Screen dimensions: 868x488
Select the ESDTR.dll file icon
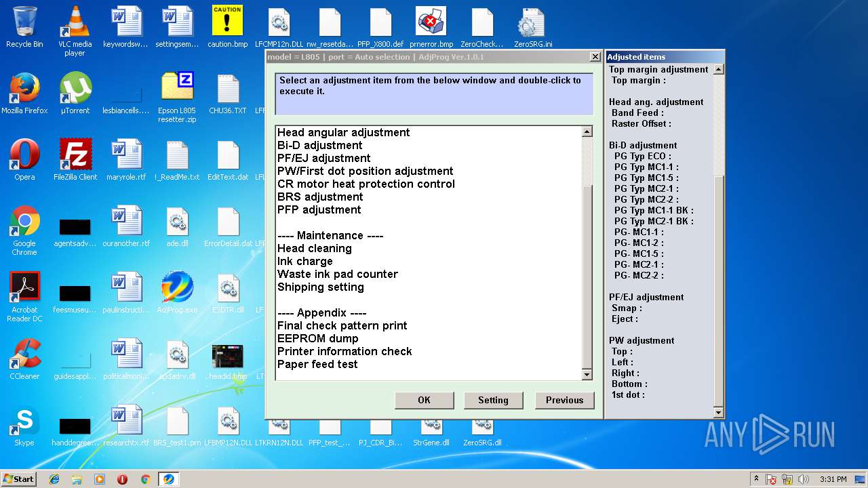228,293
